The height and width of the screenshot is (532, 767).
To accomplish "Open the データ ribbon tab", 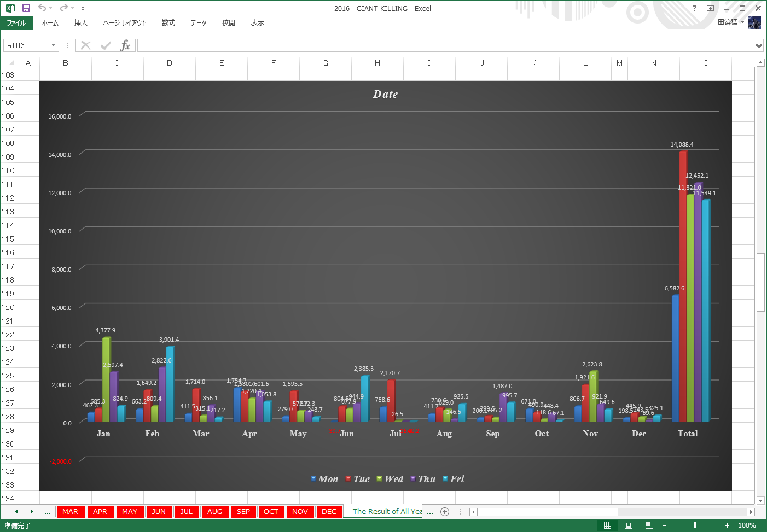I will coord(199,23).
